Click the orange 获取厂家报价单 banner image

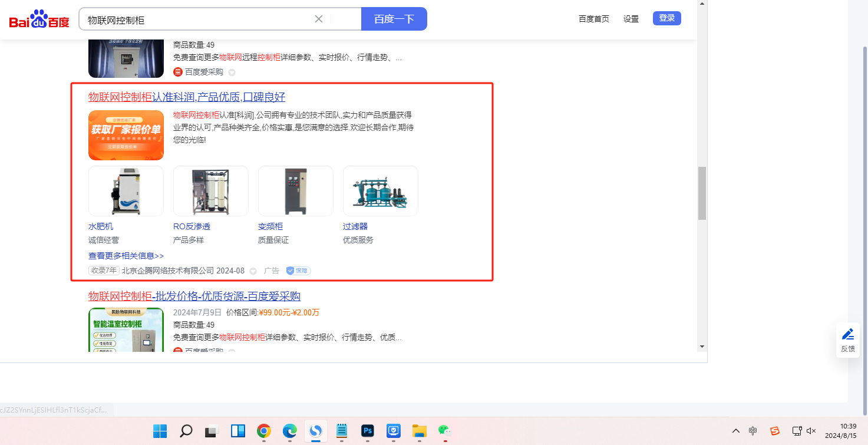[126, 135]
